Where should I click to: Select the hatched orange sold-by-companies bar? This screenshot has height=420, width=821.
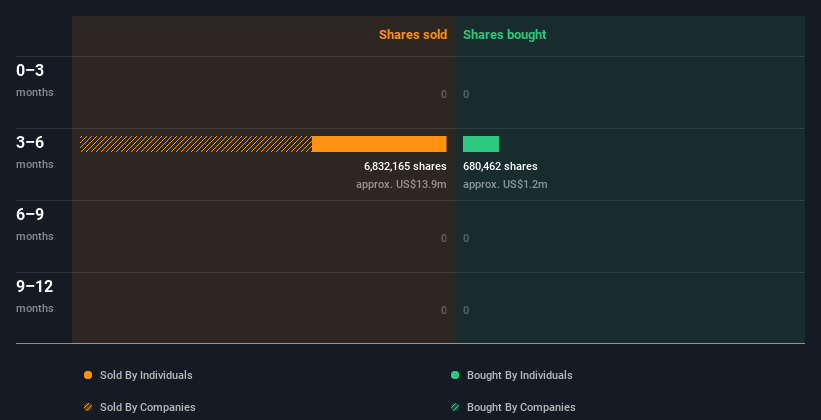click(x=196, y=144)
